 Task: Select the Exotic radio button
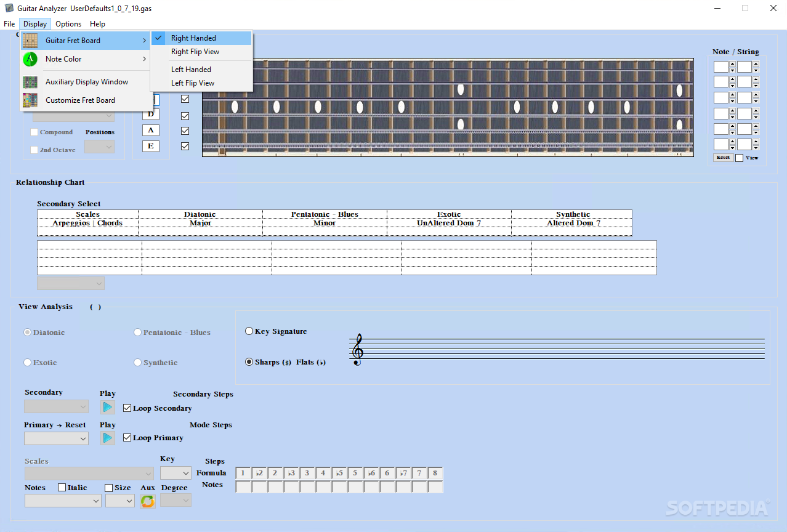(x=27, y=363)
